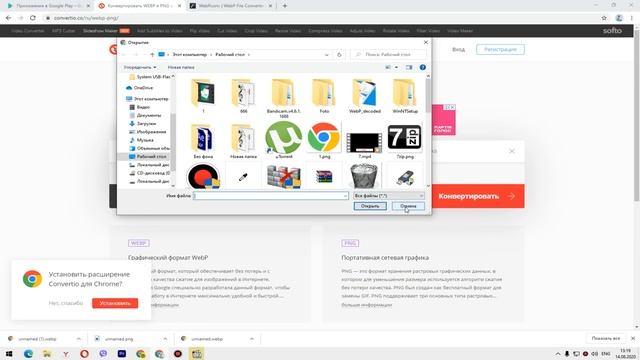Viewport: 640px width, 360px height.
Task: Select the eyedropper color picker file
Action: pyautogui.click(x=243, y=177)
